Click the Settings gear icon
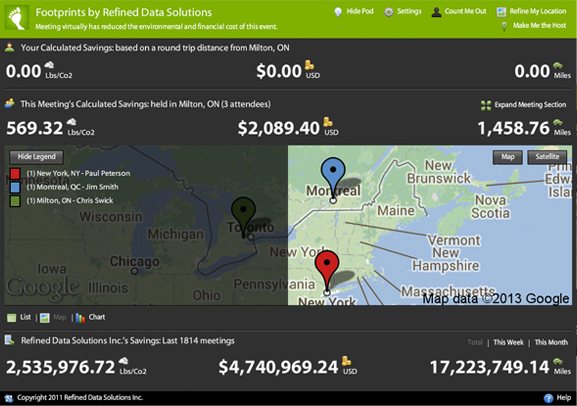The image size is (577, 406). 389,12
